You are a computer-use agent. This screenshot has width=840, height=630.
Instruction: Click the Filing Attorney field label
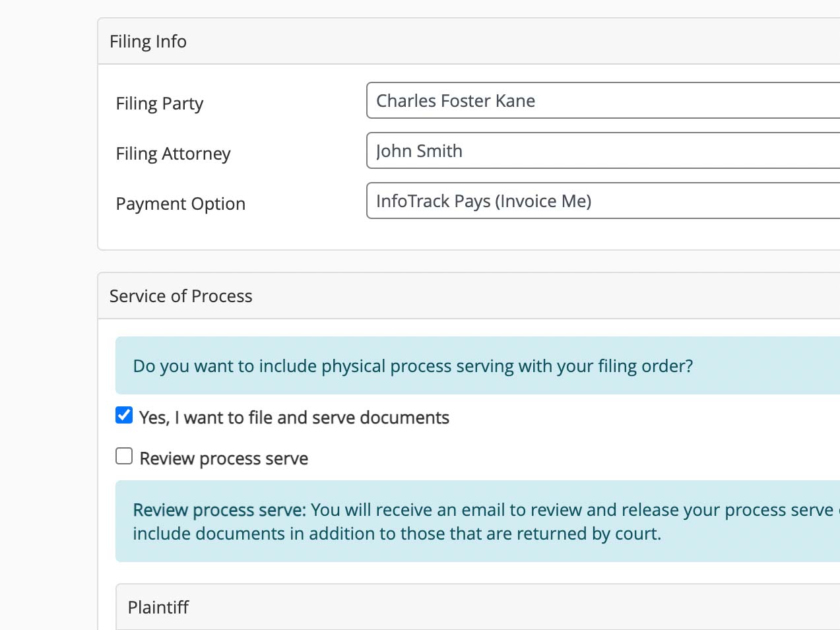tap(173, 154)
